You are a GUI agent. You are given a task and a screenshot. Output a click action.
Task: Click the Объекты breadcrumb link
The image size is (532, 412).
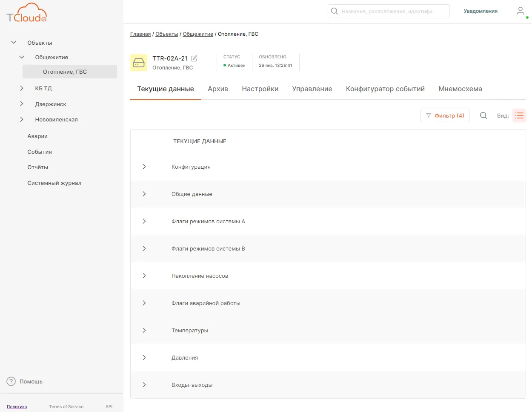[x=167, y=34]
